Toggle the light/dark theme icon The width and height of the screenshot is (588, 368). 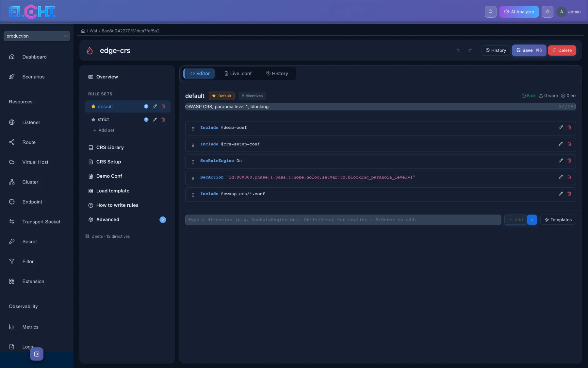547,12
